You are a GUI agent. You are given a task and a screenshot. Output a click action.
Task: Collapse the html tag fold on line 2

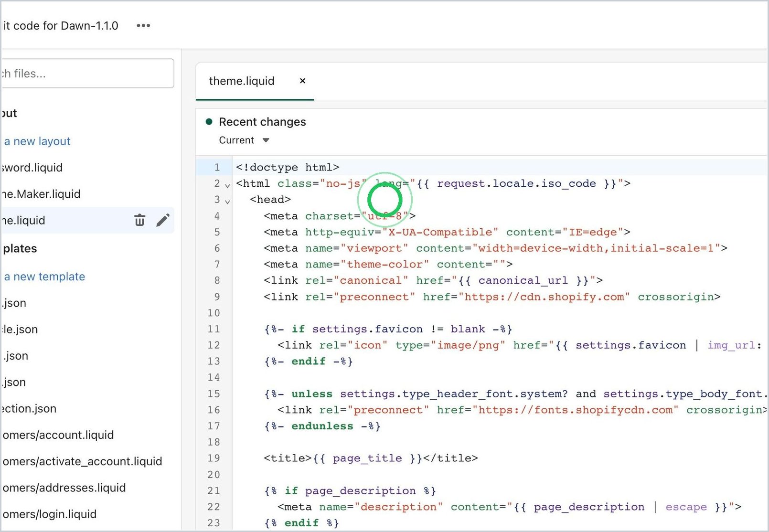pyautogui.click(x=227, y=185)
